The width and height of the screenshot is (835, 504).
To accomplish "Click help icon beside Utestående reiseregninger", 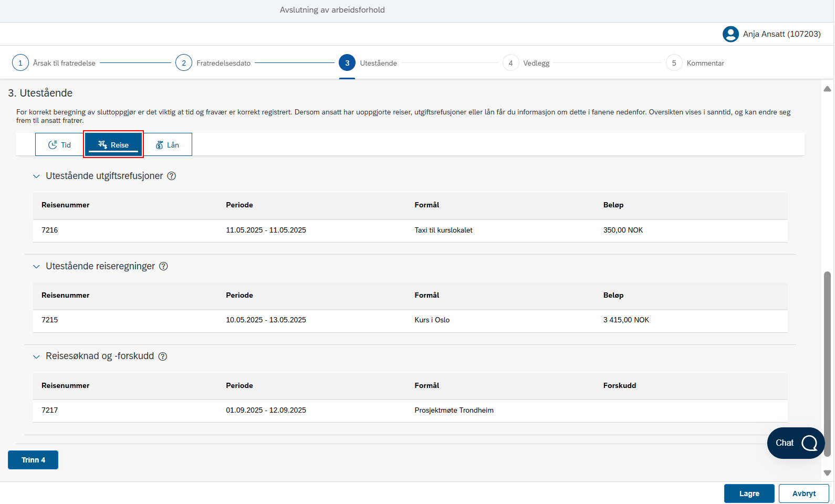I will click(163, 267).
